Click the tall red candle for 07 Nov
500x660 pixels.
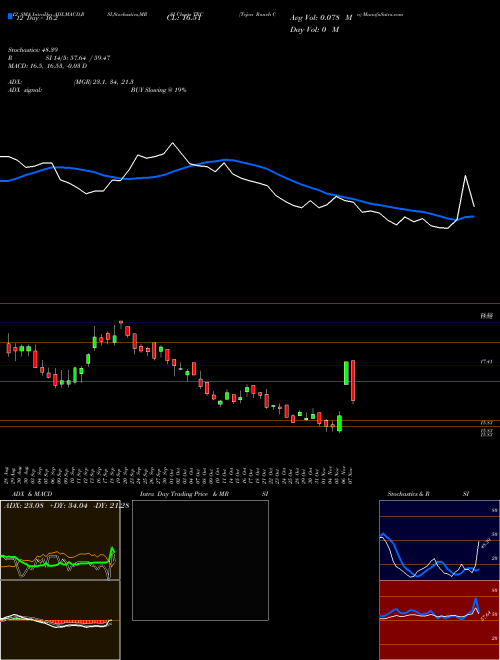[x=353, y=381]
